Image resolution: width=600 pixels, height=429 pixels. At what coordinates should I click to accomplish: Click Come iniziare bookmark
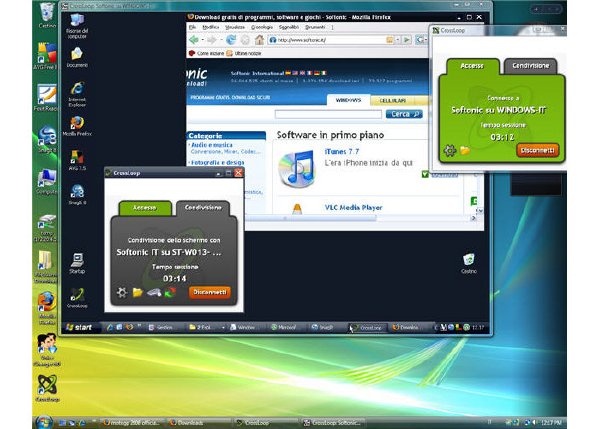[206, 53]
